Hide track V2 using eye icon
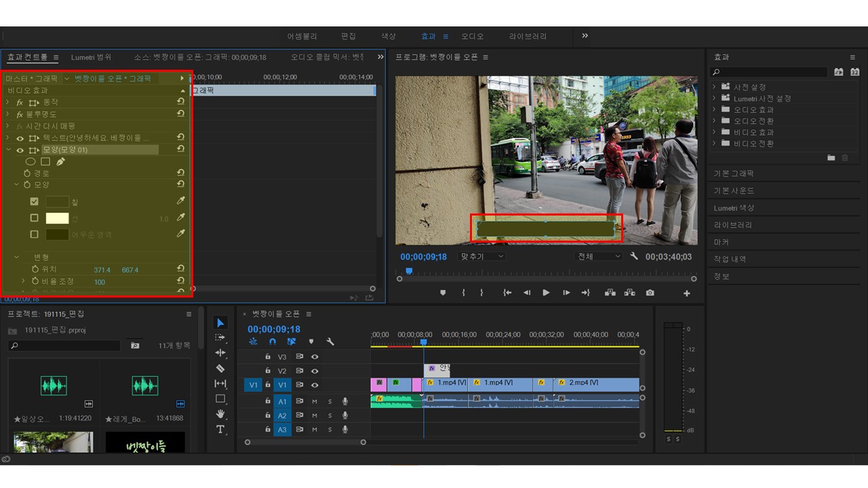This screenshot has width=868, height=488. (315, 371)
